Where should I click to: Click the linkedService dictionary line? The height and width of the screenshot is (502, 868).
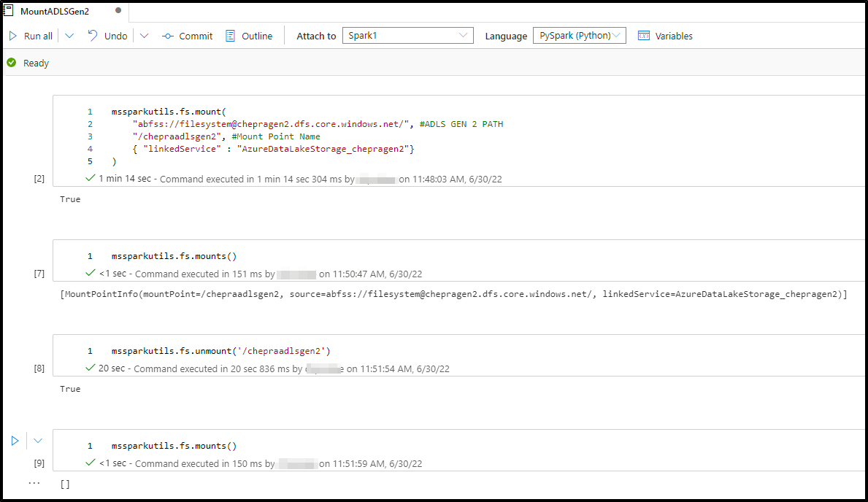[274, 149]
